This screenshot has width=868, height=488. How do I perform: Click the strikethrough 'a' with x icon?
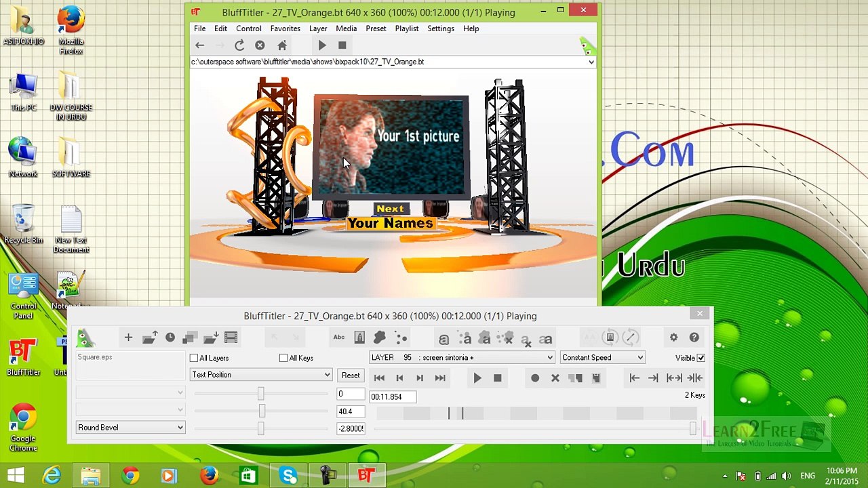coord(526,338)
